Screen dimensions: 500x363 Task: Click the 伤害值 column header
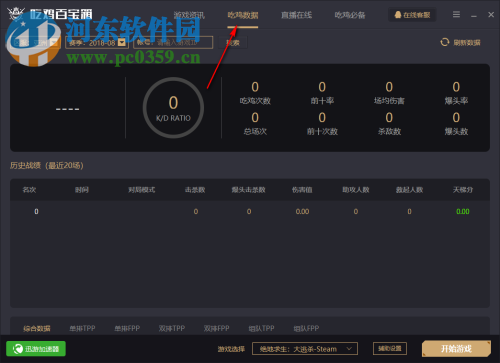click(x=302, y=190)
